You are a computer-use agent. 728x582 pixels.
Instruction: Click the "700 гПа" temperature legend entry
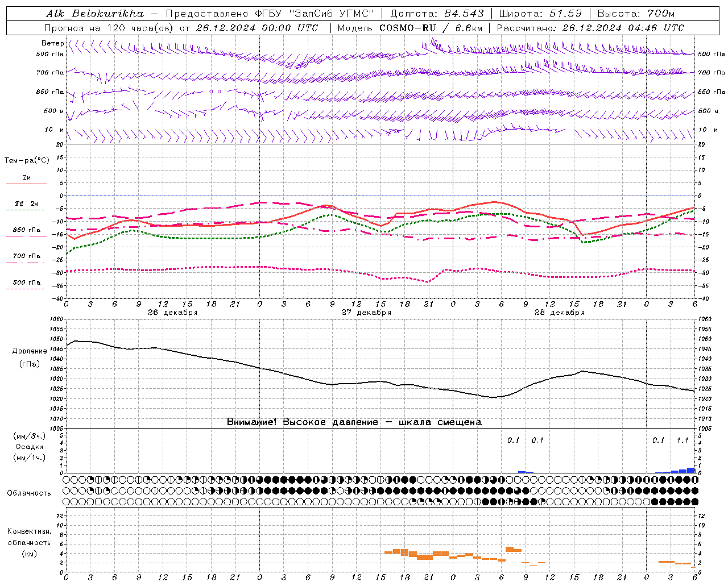(26, 256)
